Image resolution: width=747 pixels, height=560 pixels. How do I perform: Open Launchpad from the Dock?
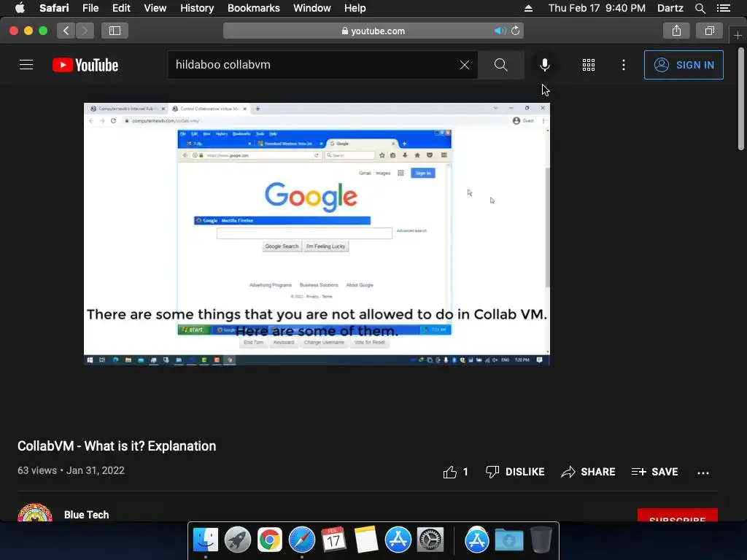coord(237,540)
